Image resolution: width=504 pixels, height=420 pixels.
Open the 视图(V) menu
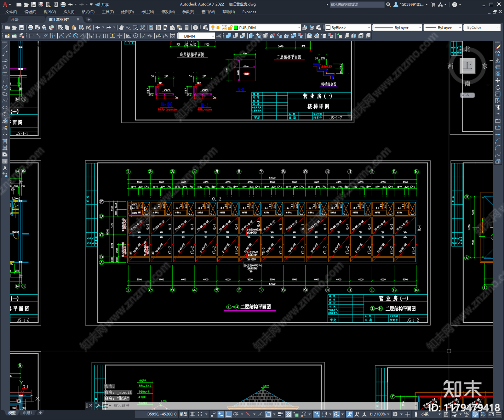pos(50,12)
